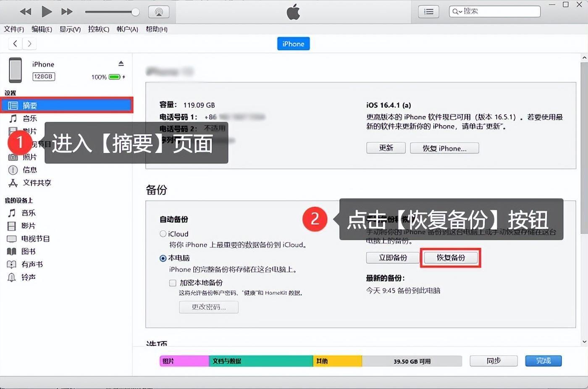Click the 更新 button
Screen dimensions: 588x389
click(x=386, y=148)
